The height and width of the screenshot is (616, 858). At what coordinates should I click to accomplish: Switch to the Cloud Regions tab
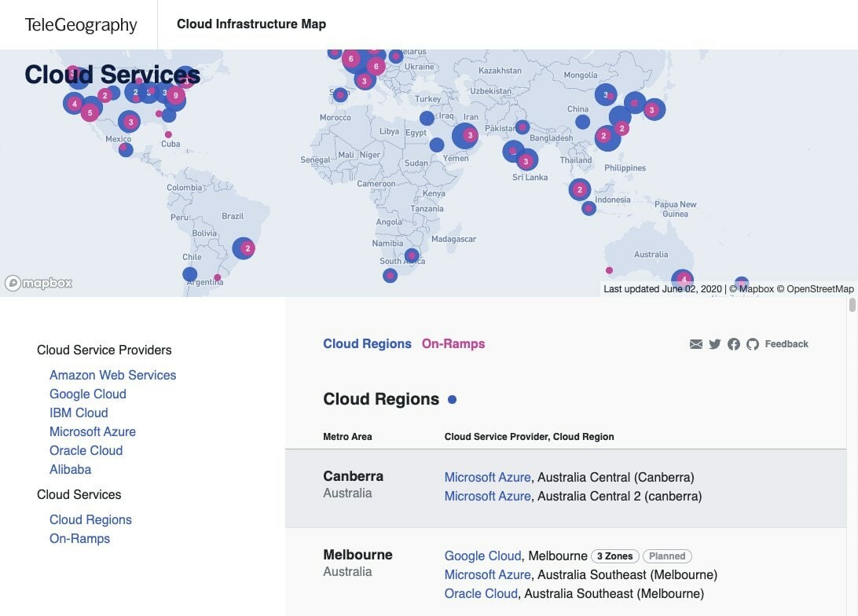[x=367, y=343]
